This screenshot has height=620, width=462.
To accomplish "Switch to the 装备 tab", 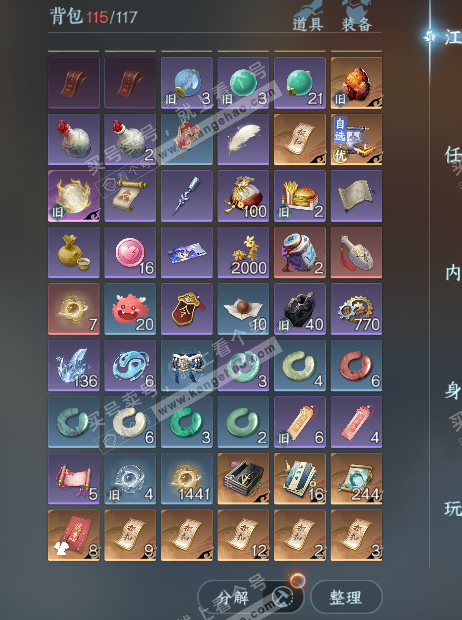I will pos(357,24).
